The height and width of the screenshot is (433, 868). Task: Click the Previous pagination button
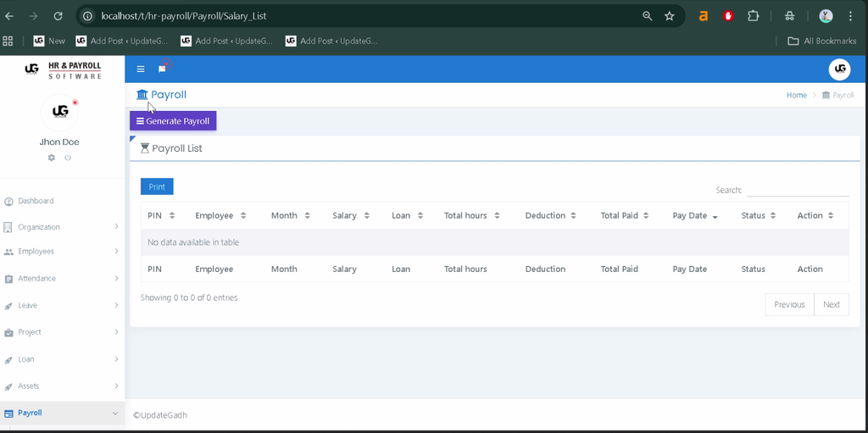[x=789, y=304]
